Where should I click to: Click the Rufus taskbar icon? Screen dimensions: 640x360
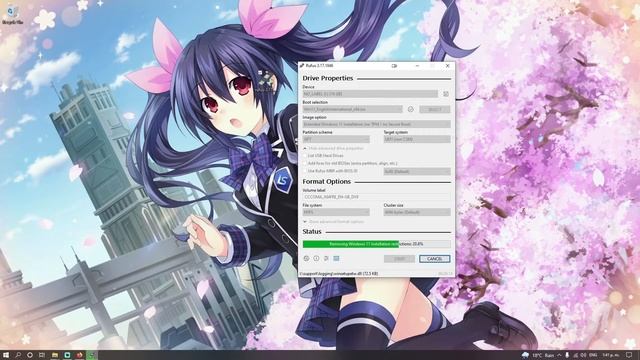point(91,355)
